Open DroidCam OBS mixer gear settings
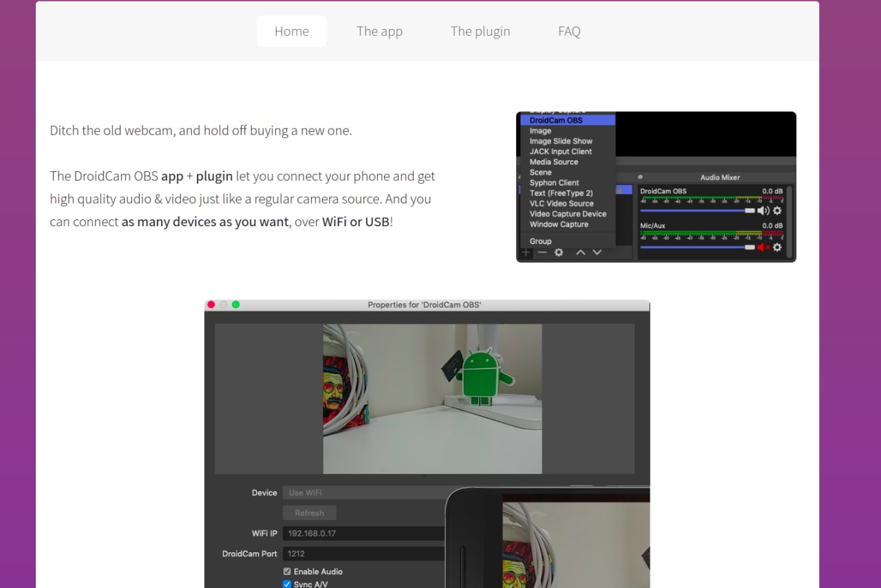The width and height of the screenshot is (881, 588). 777,210
